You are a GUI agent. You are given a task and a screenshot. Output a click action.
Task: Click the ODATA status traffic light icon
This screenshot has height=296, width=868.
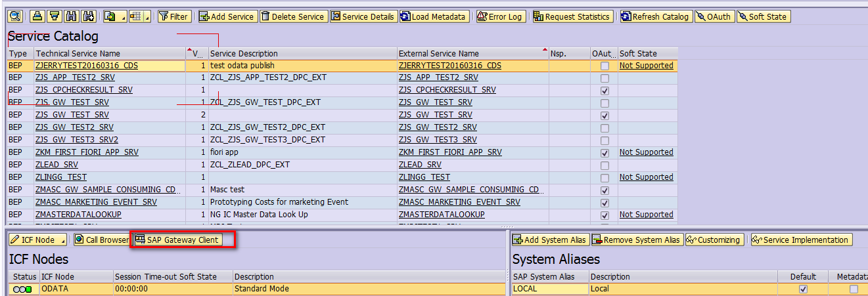pyautogui.click(x=22, y=289)
